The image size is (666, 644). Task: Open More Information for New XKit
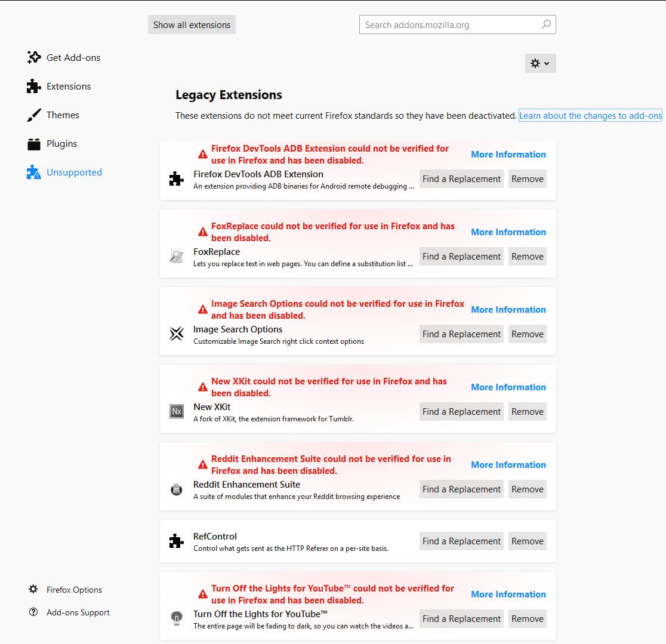(508, 387)
